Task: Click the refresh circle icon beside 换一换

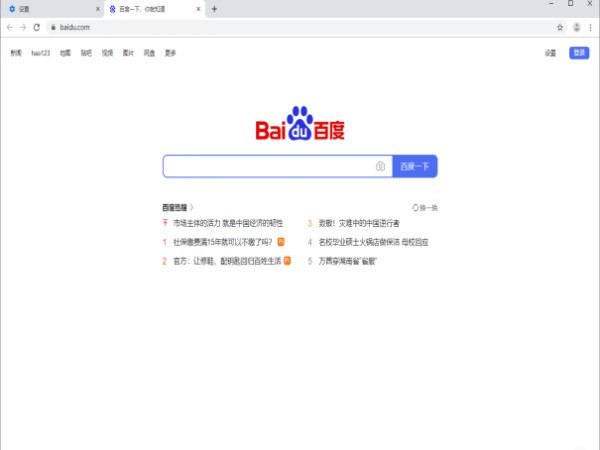Action: 416,208
